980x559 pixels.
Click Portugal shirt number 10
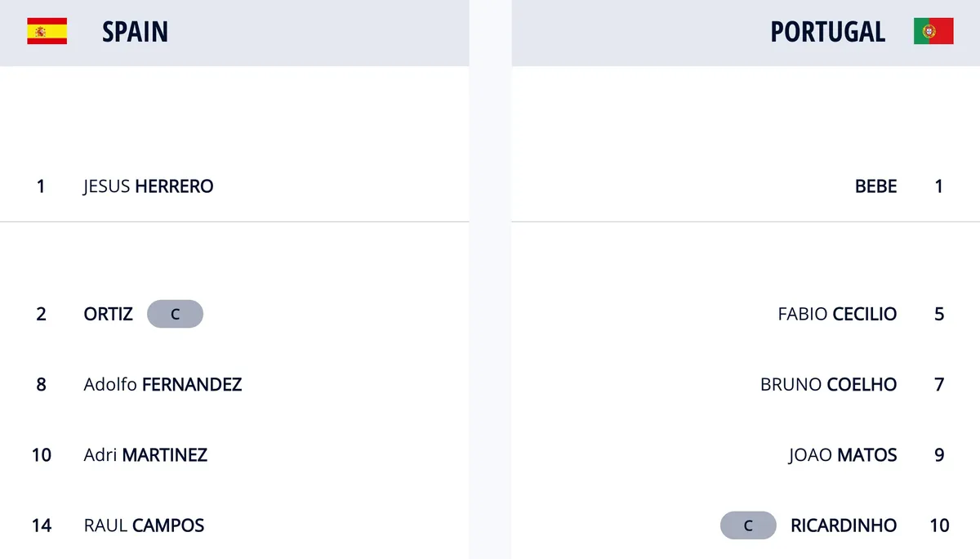click(x=939, y=525)
